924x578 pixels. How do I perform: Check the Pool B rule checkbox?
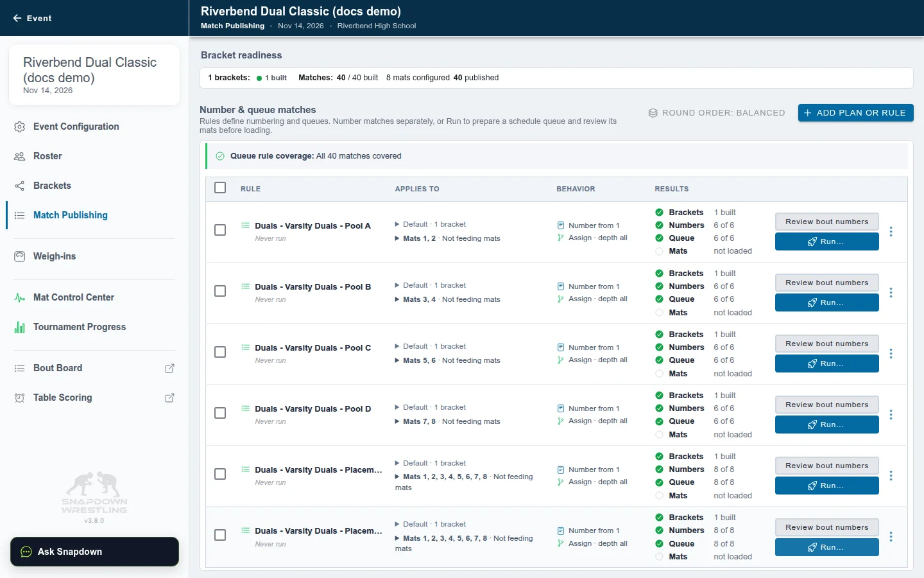pyautogui.click(x=220, y=291)
